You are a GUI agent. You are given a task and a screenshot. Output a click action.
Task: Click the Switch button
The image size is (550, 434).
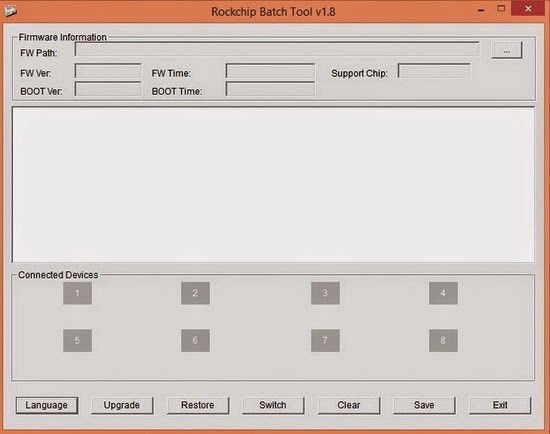pos(273,405)
